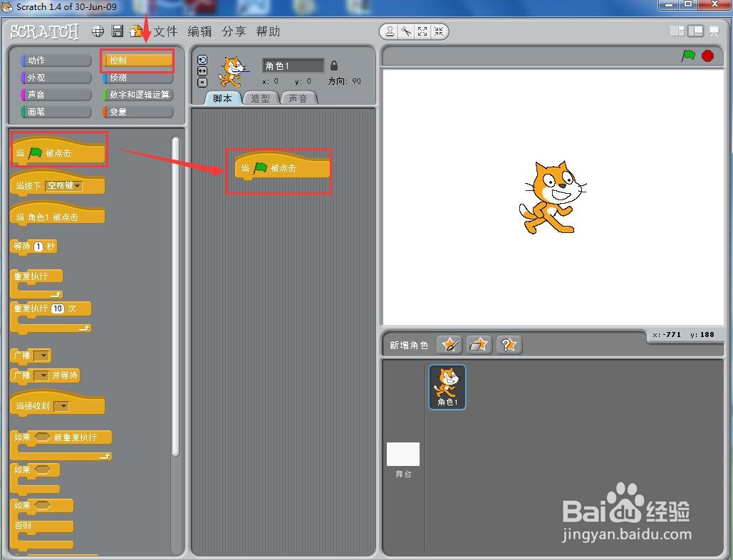The width and height of the screenshot is (733, 560).
Task: Select the 数字和逻辑运算 category
Action: point(137,95)
